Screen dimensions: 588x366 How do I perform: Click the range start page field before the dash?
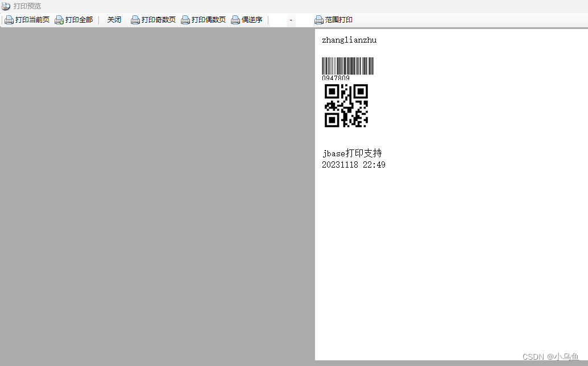tap(279, 20)
